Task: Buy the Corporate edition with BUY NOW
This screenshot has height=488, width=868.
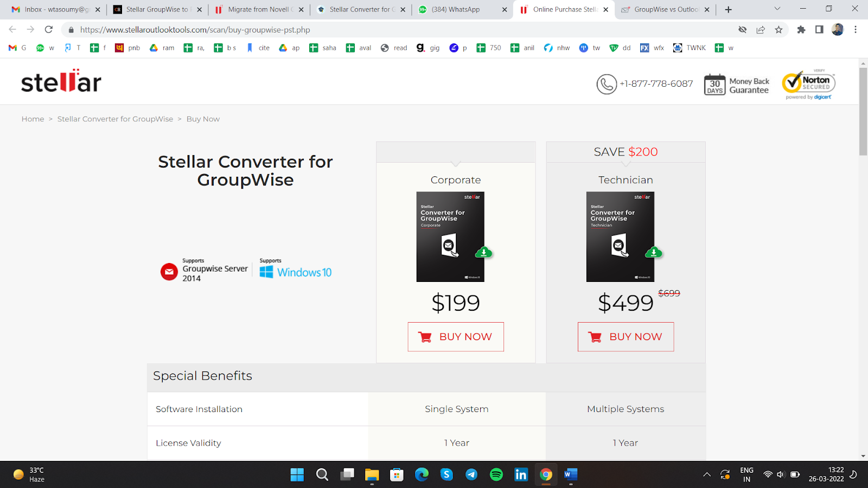Action: (x=456, y=337)
